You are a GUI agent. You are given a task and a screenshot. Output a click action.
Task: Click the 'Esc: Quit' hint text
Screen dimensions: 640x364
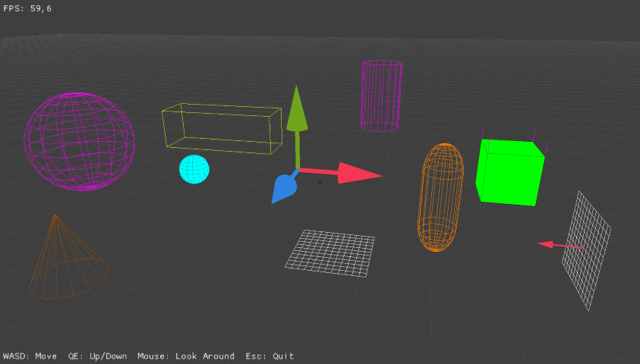click(x=270, y=356)
